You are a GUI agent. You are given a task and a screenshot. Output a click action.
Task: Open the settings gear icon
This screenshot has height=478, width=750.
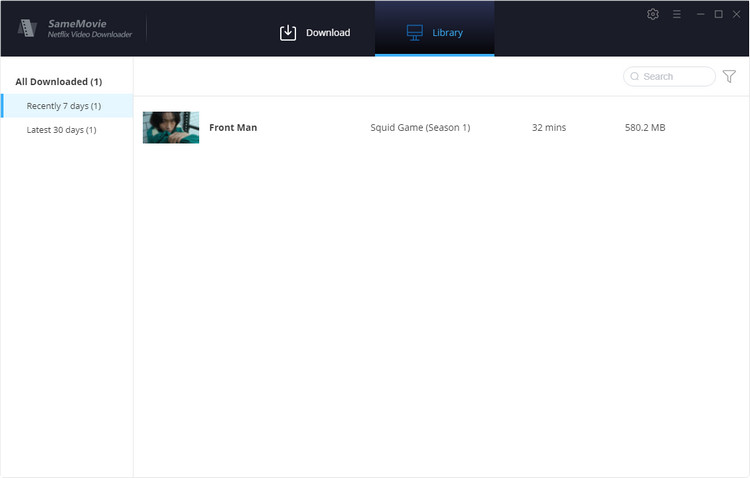pos(652,14)
